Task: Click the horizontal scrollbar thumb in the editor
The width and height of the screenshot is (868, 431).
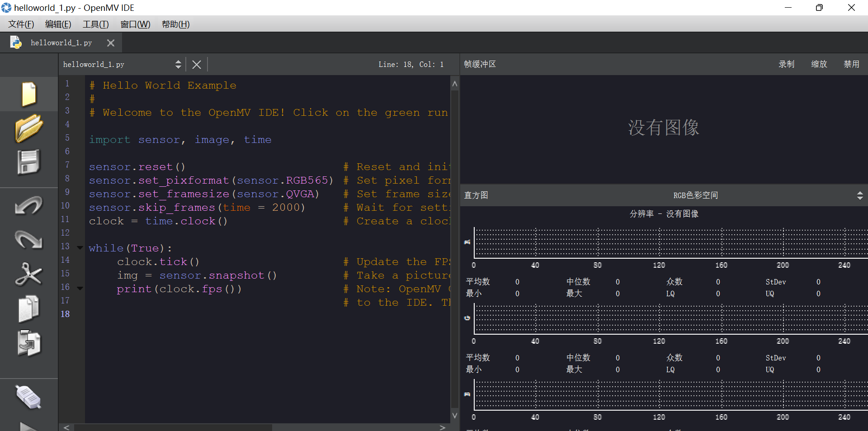Action: 173,427
